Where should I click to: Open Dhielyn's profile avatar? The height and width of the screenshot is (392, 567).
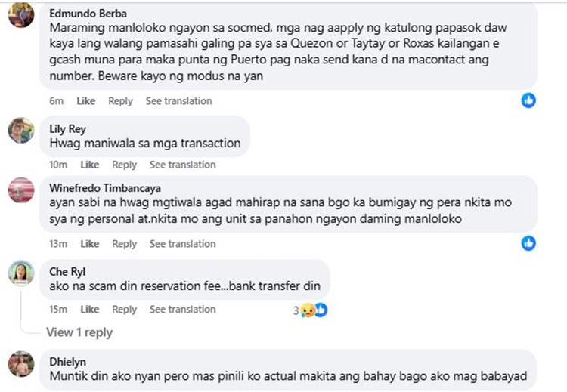click(21, 364)
